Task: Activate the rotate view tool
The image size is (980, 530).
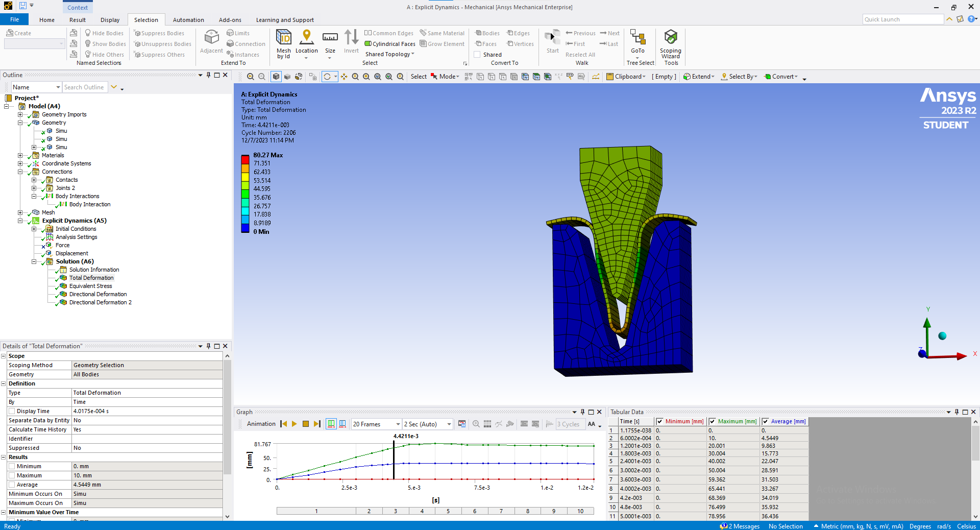Action: pos(327,77)
